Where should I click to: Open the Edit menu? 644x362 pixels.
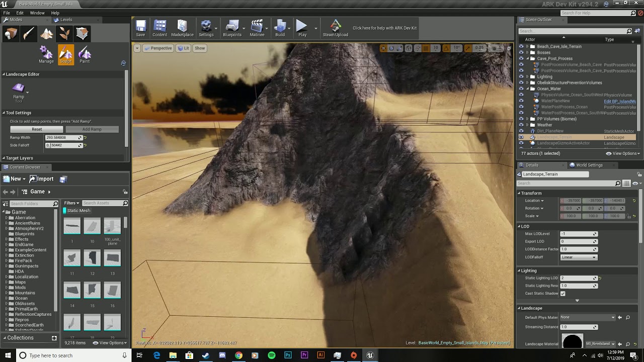coord(20,13)
